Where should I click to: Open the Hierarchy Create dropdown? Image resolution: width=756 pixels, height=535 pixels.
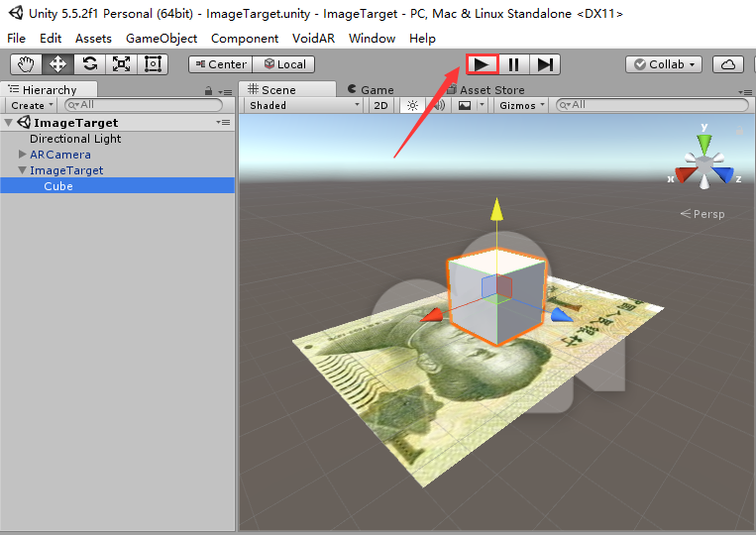32,105
